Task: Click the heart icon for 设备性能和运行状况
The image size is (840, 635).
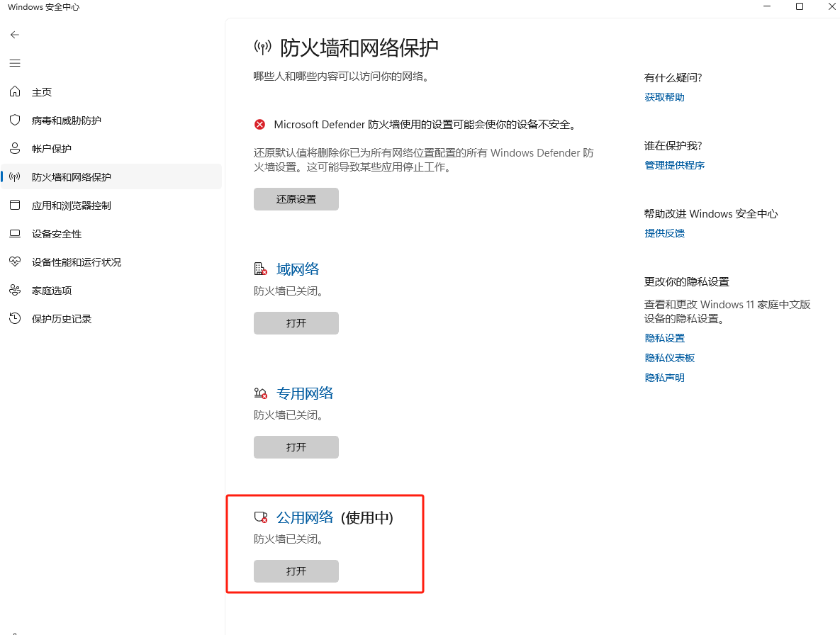Action: (x=15, y=262)
